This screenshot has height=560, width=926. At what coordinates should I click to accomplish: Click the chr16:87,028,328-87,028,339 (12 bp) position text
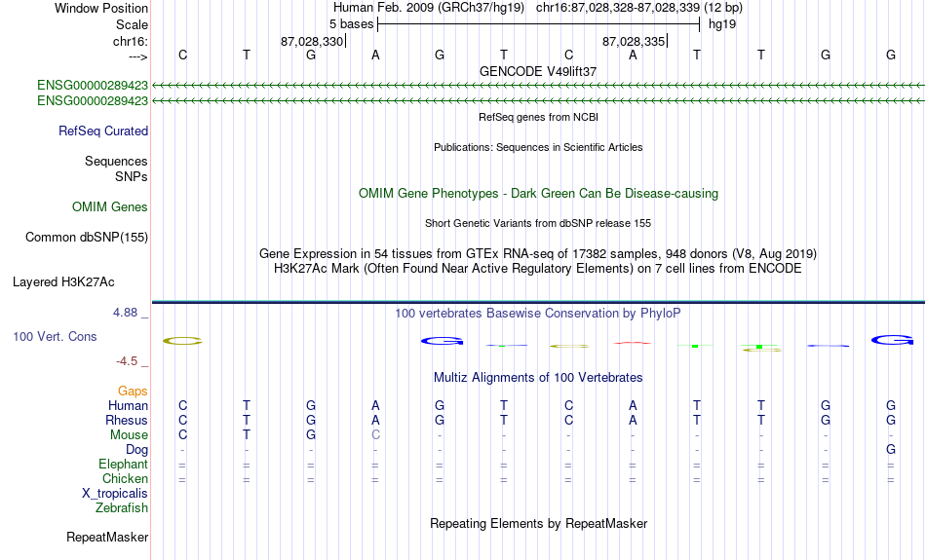click(639, 8)
